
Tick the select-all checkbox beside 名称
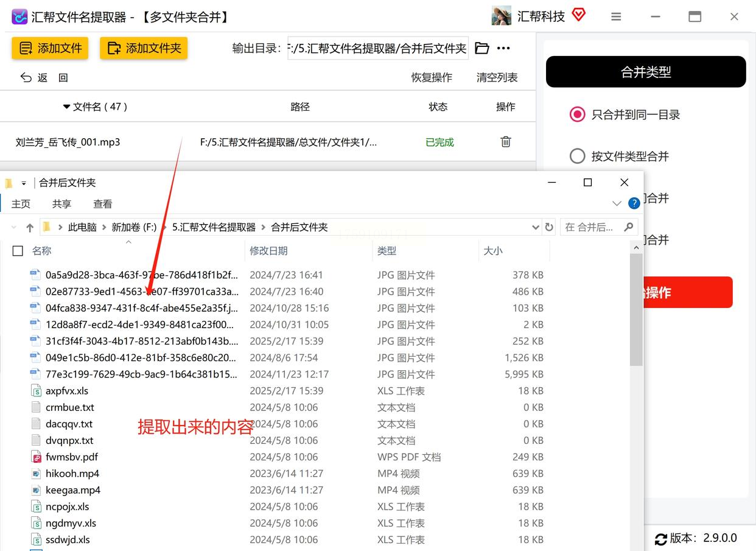tap(18, 251)
